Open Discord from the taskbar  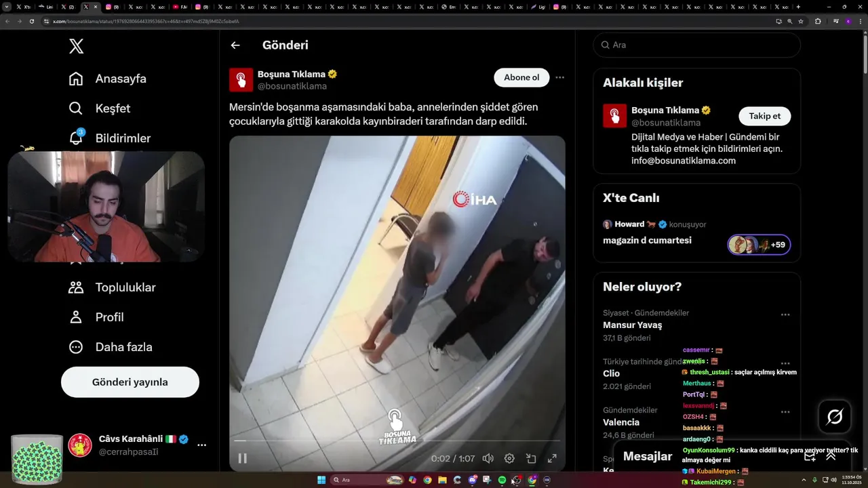pos(472,480)
